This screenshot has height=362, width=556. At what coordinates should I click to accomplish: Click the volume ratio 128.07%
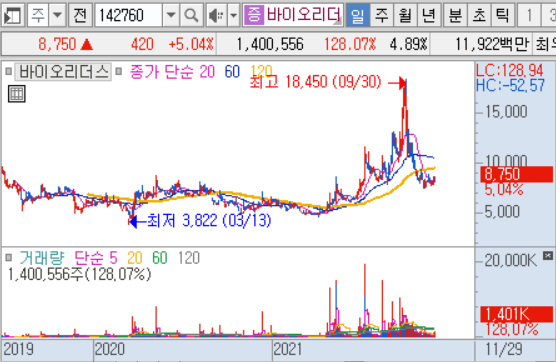[350, 45]
